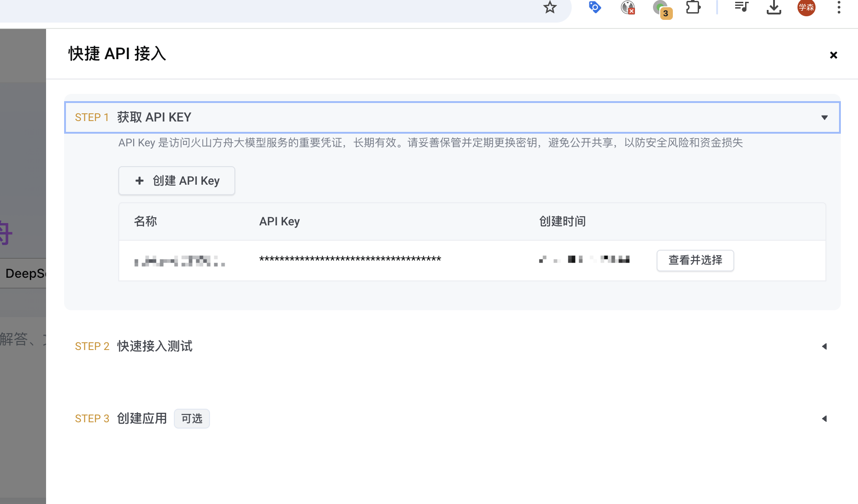Bookmark this page with the star icon

[x=550, y=7]
